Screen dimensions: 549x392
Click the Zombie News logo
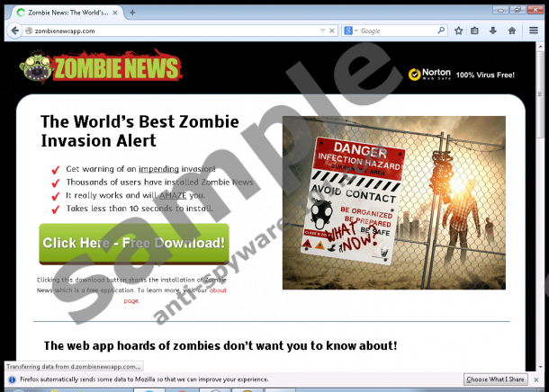100,68
